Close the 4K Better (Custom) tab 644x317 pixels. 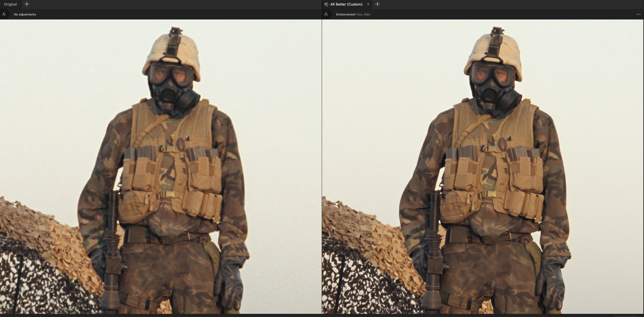pos(368,4)
